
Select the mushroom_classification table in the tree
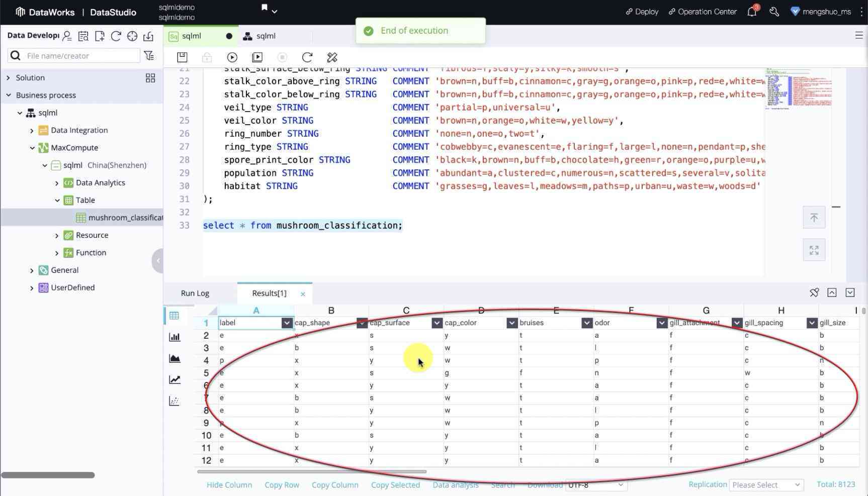tap(81, 218)
